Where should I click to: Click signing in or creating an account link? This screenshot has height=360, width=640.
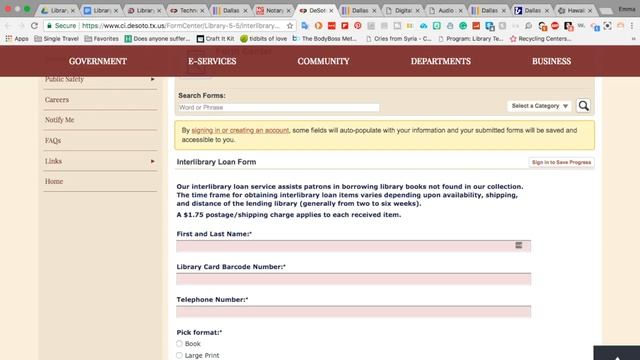coord(240,131)
